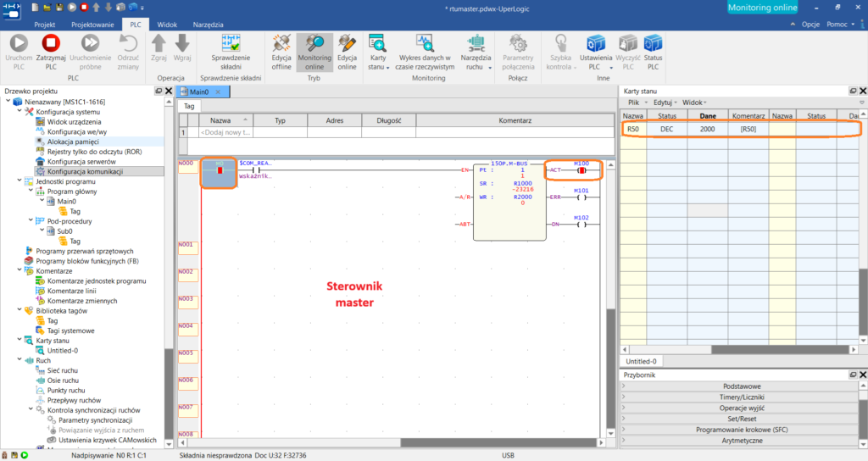The image size is (868, 461).
Task: Collapse the Jednostki programu node
Action: [19, 181]
